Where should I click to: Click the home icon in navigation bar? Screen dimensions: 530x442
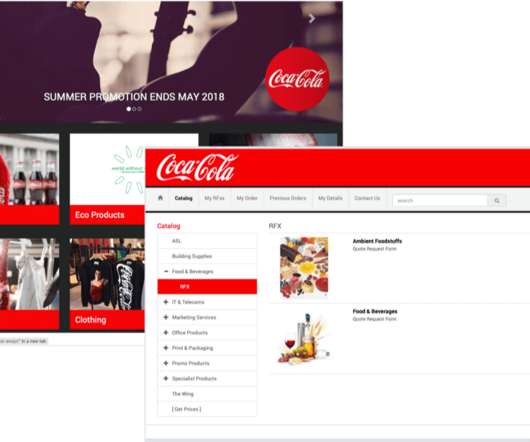click(x=160, y=198)
